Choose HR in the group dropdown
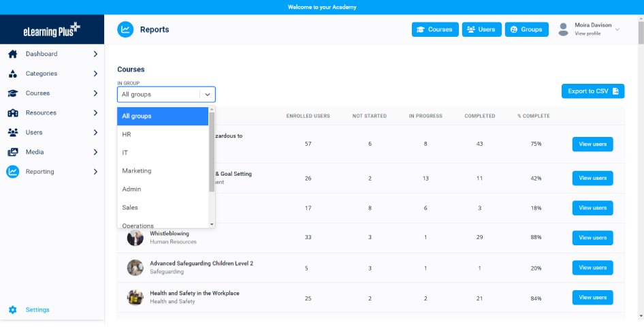The height and width of the screenshot is (327, 644). click(127, 134)
